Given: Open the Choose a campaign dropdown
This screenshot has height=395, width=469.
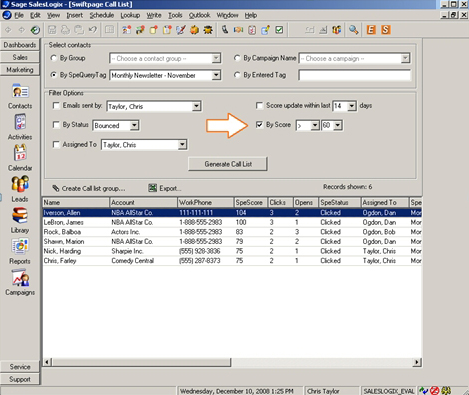Looking at the screenshot, I should click(405, 58).
